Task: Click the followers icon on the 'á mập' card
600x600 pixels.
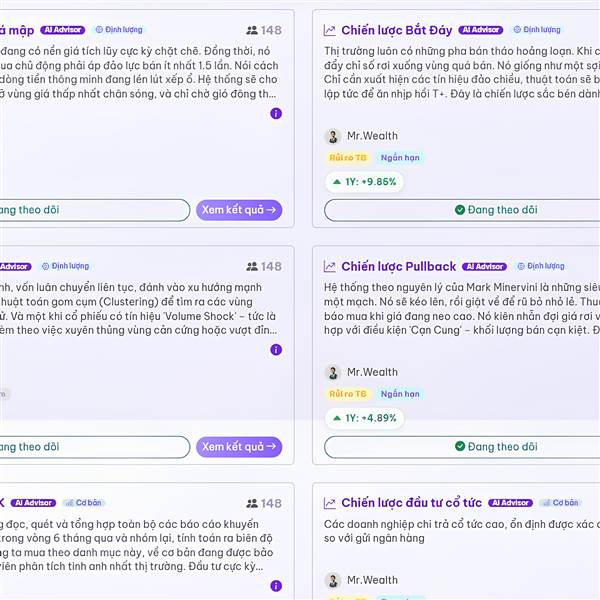Action: pyautogui.click(x=252, y=31)
